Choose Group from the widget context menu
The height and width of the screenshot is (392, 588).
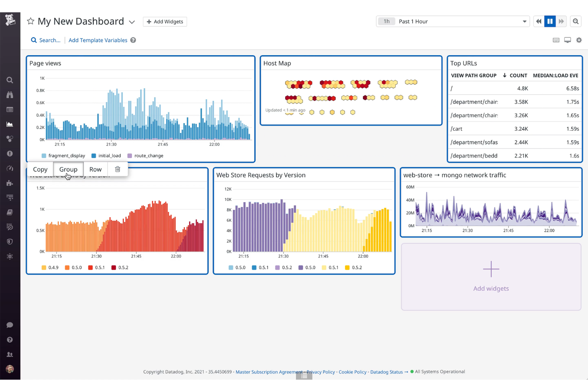pyautogui.click(x=68, y=169)
